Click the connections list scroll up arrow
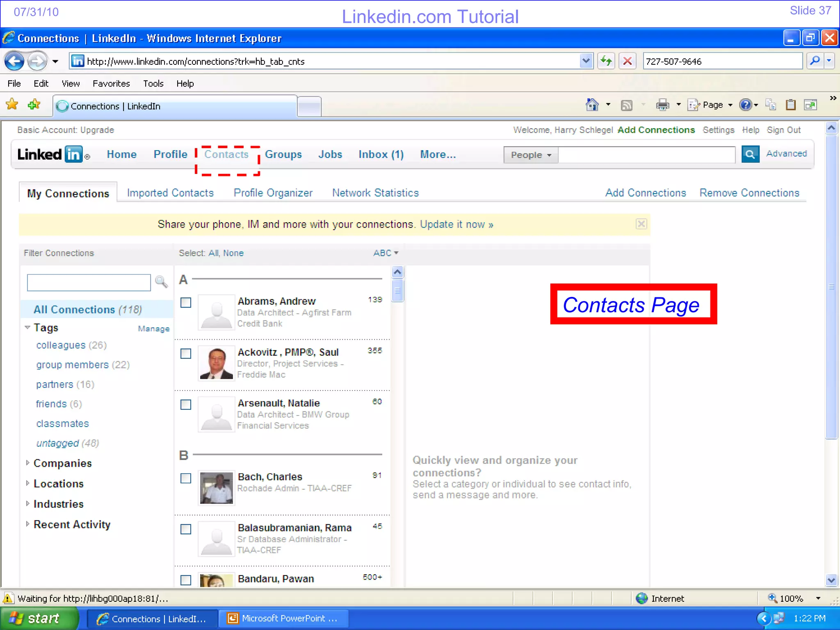Screen dimensions: 840x630 (x=397, y=272)
